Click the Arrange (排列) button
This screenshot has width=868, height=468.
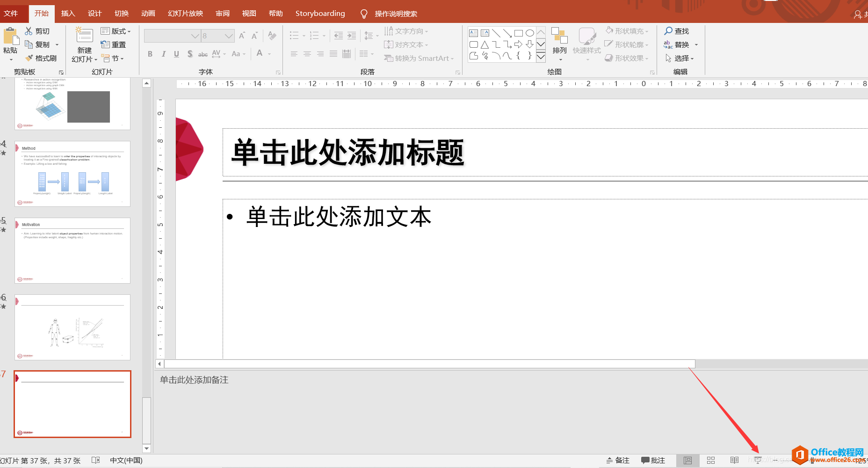click(x=559, y=44)
